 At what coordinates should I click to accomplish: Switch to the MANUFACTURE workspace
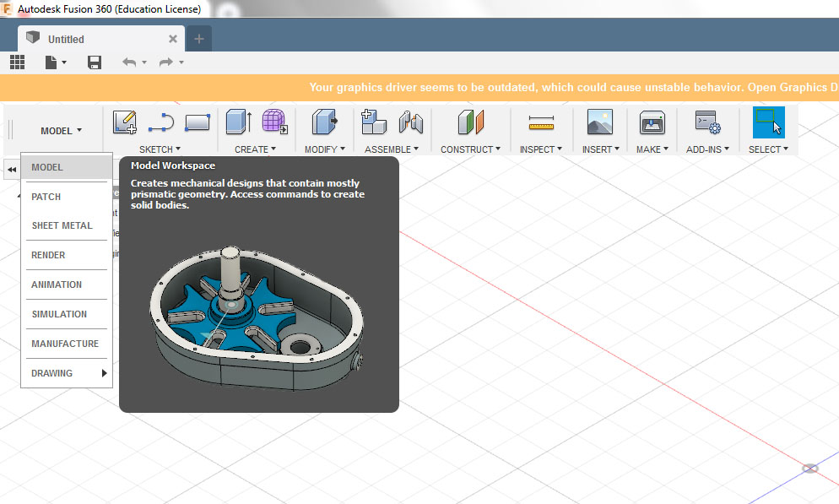click(67, 344)
